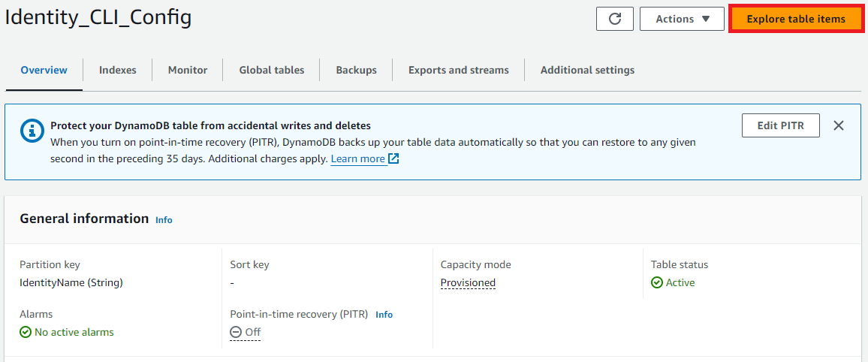Click the Edit PITR button
This screenshot has height=362, width=868.
(781, 125)
